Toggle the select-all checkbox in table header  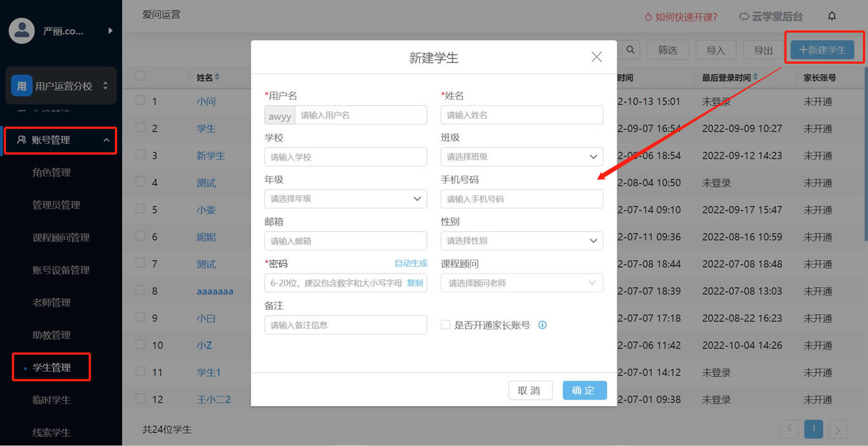(x=140, y=76)
